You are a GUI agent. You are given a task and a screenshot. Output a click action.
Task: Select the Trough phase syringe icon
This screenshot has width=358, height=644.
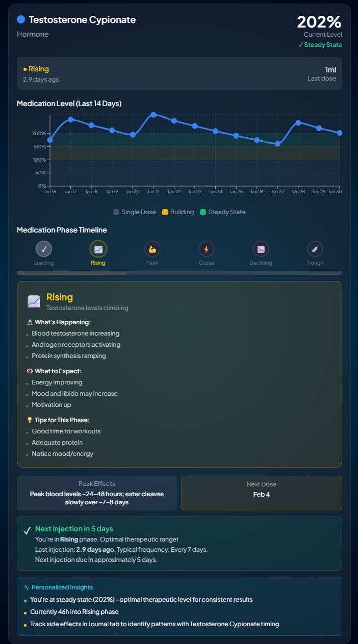[315, 249]
